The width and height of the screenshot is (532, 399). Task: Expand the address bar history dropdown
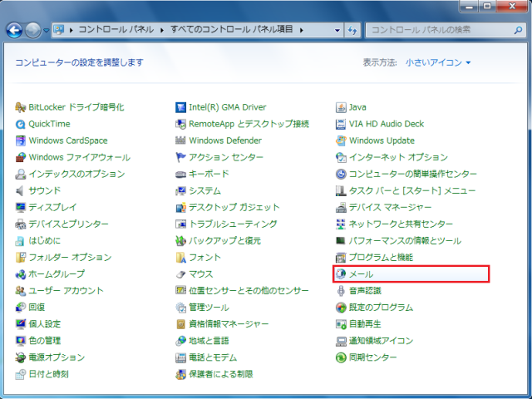pos(337,30)
